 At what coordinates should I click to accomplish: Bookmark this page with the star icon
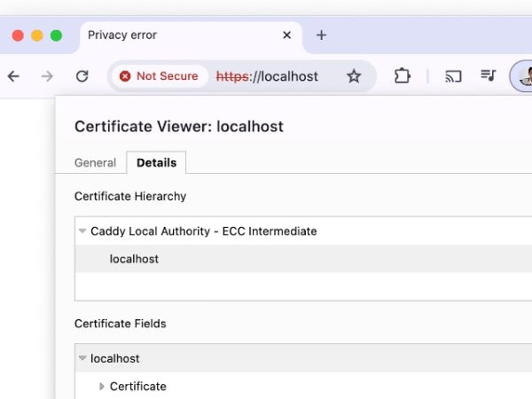click(x=354, y=76)
